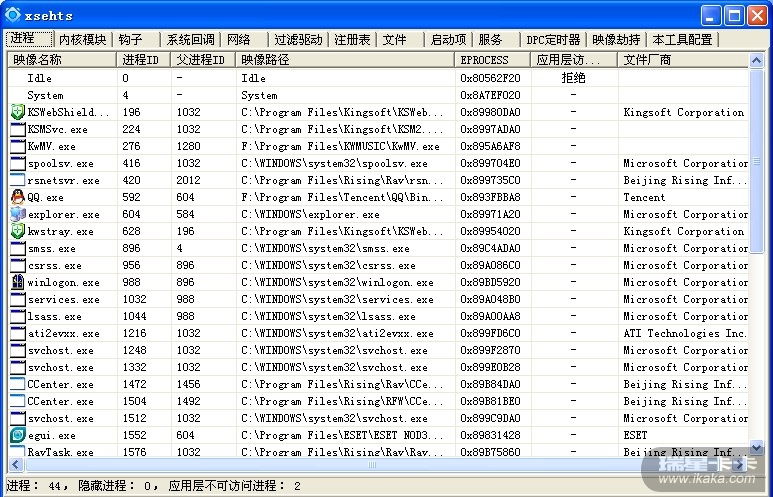Click the vertical scrollbar thumb
Image resolution: width=773 pixels, height=497 pixels.
point(756,161)
